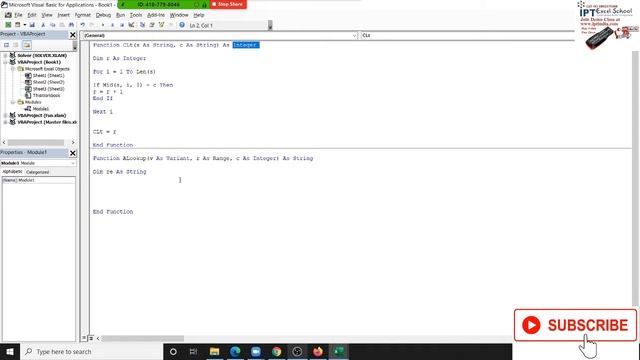
Task: Toggle Folders icon in Project panel
Action: click(27, 45)
